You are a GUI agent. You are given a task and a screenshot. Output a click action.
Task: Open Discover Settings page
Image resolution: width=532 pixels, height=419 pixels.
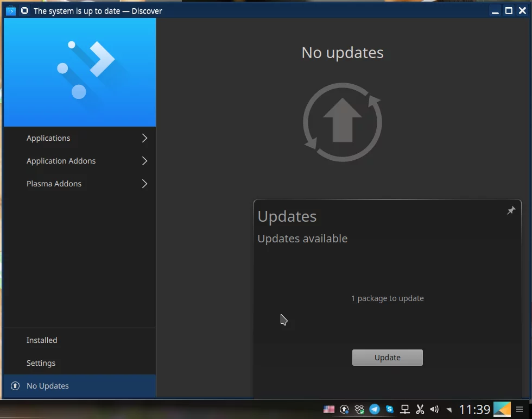[79, 363]
